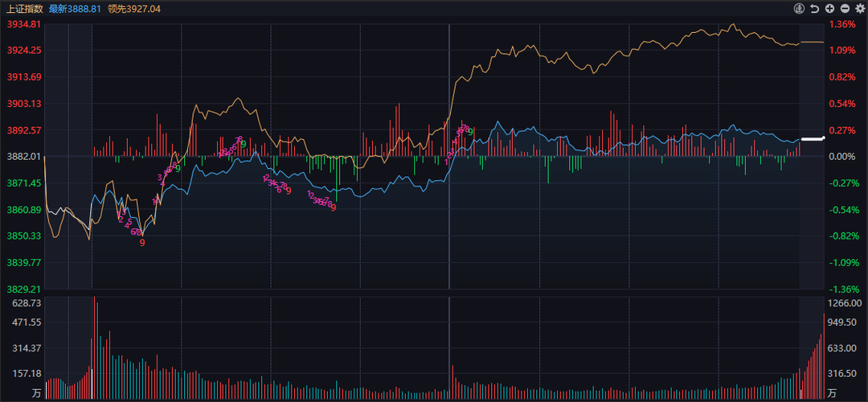Screen dimensions: 868x402
Task: Zoom out with the minus circle icon
Action: pyautogui.click(x=845, y=8)
